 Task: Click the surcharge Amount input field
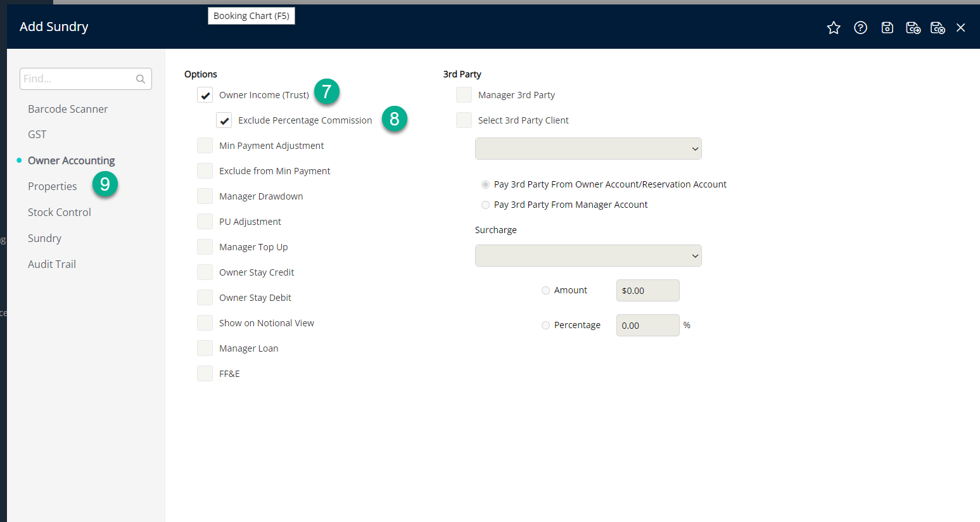click(x=647, y=291)
